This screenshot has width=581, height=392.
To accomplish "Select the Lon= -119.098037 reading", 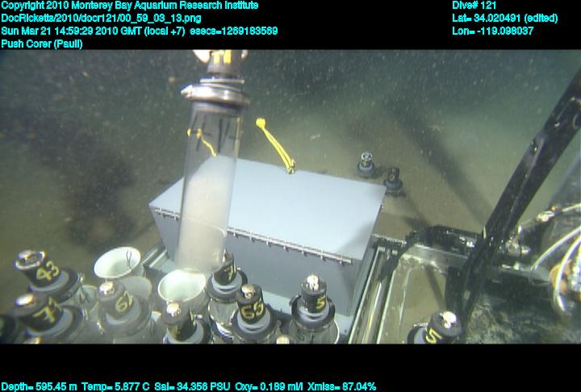I will pyautogui.click(x=493, y=31).
